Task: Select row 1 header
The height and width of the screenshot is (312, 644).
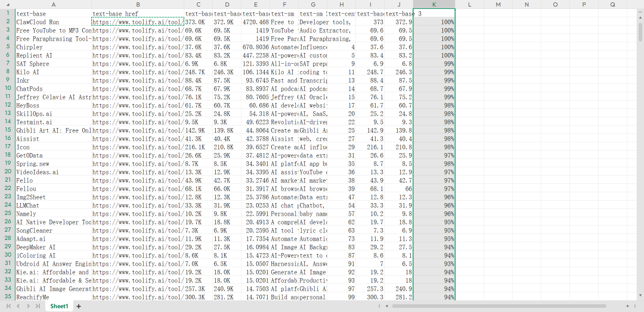Action: [x=7, y=14]
